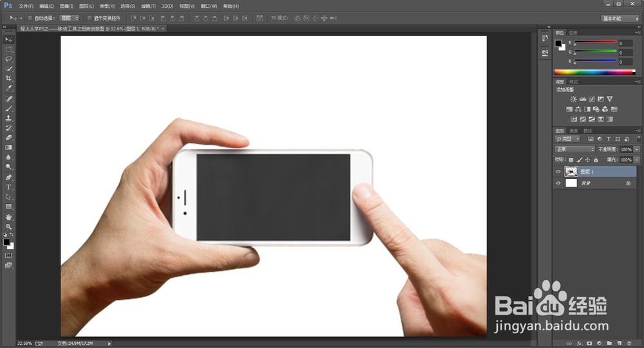The image size is (644, 348).
Task: Select the History Brush tool
Action: click(x=8, y=128)
